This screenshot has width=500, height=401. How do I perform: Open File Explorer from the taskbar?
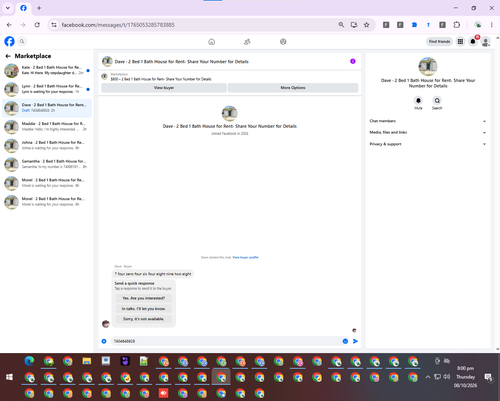pos(87,361)
